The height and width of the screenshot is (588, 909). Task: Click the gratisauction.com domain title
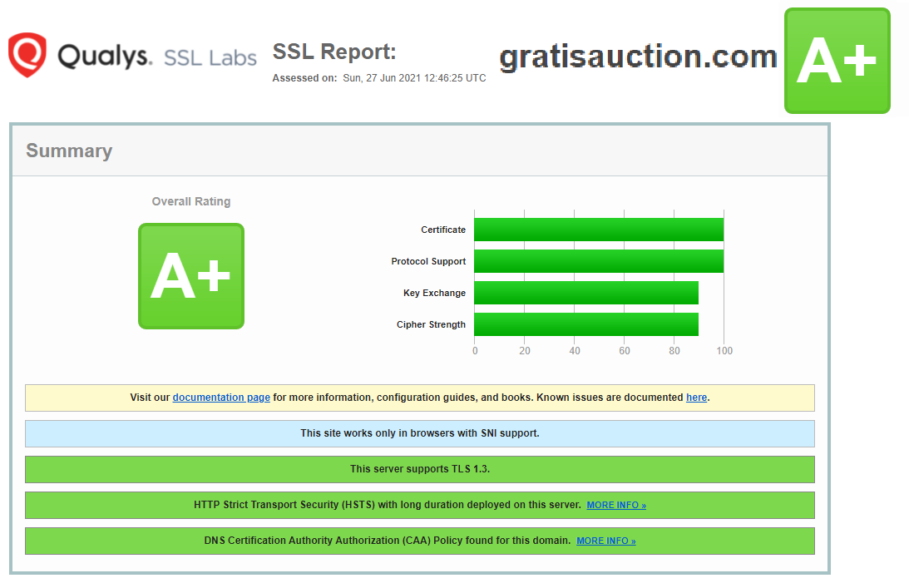638,57
